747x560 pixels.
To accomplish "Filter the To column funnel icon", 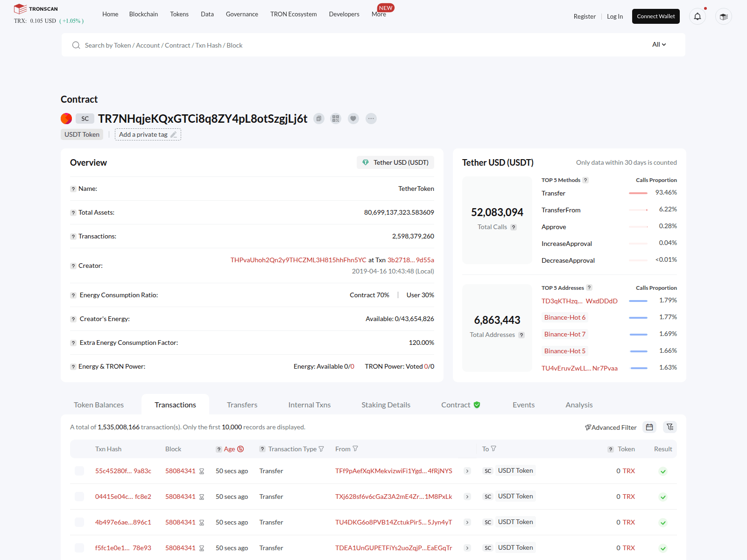I will pos(493,448).
